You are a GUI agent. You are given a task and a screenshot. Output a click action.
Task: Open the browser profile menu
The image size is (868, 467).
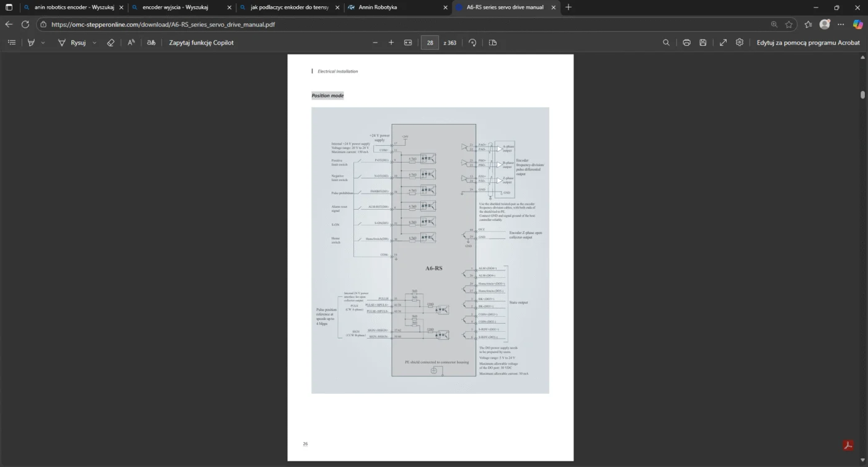click(x=825, y=24)
